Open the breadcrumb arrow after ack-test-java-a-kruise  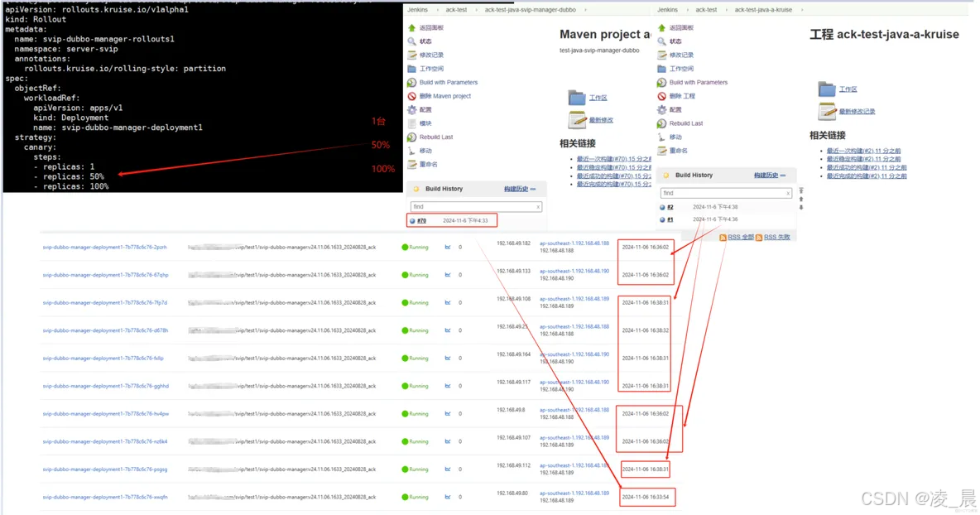(802, 10)
